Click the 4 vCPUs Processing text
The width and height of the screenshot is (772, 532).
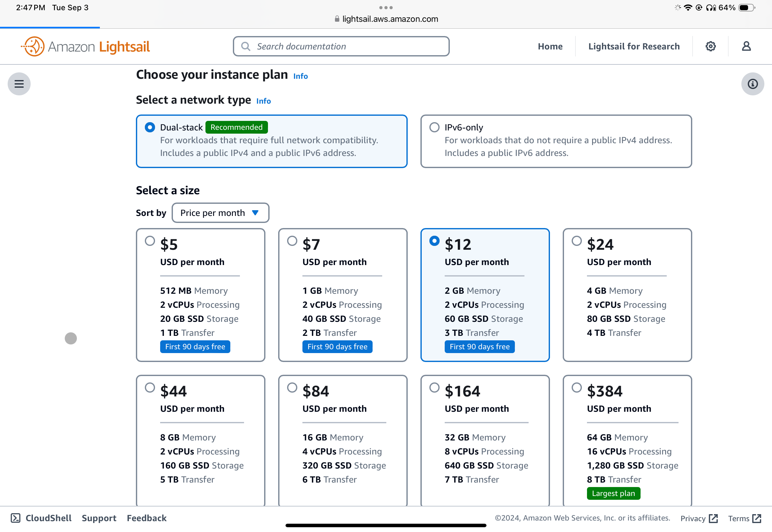pyautogui.click(x=342, y=451)
